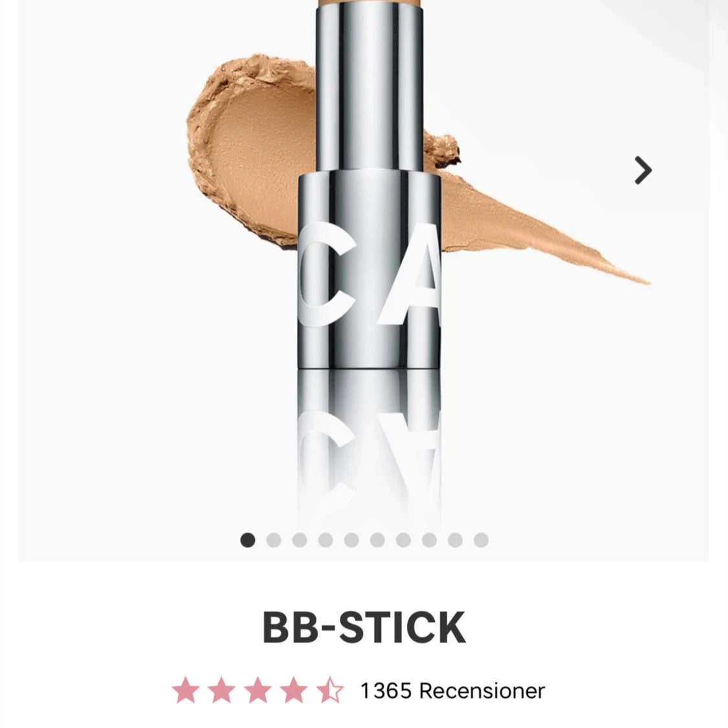Click the fourth pink rating star
The width and height of the screenshot is (728, 728).
(293, 689)
